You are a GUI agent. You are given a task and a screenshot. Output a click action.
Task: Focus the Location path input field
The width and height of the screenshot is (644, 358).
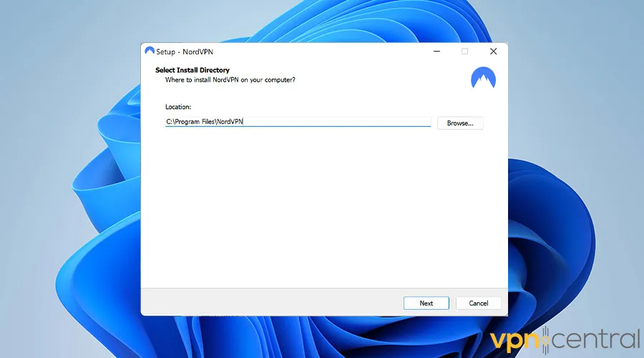(x=298, y=122)
